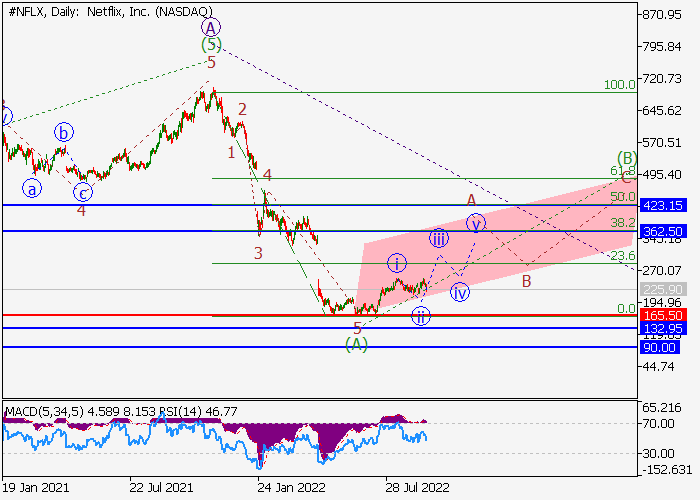700x500 pixels.
Task: Click the 423.15 blue price tag
Action: pyautogui.click(x=663, y=205)
